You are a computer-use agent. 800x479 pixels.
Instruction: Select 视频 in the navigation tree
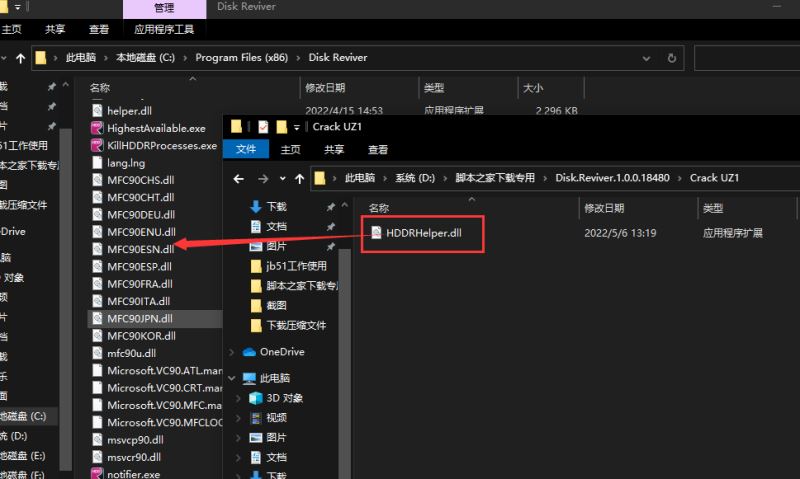point(276,418)
